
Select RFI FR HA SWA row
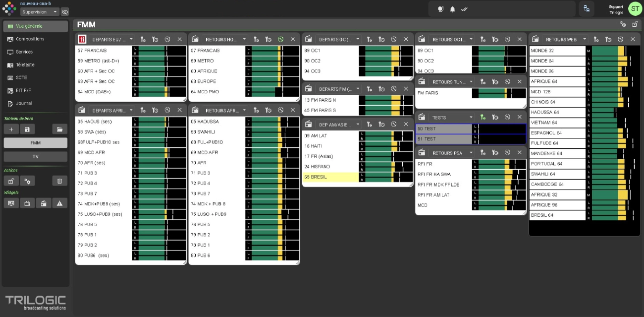tap(471, 174)
